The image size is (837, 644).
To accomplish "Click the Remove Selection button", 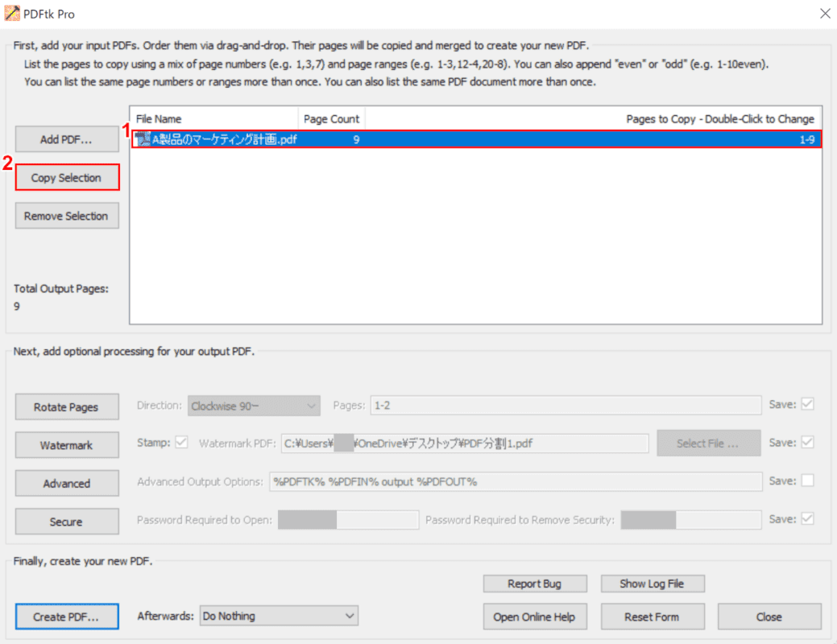I will 67,216.
